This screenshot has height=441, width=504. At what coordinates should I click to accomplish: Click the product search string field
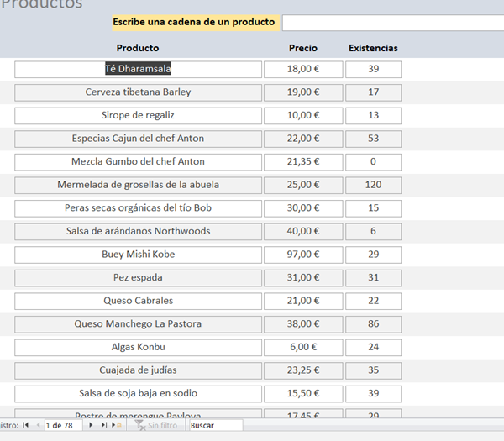pyautogui.click(x=392, y=22)
